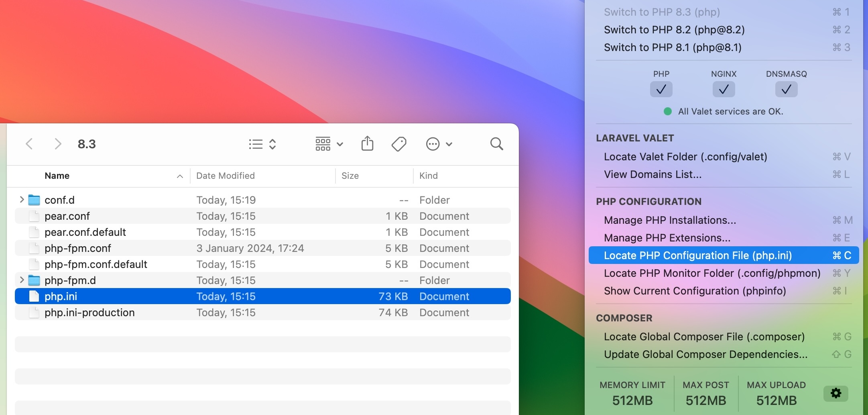
Task: Toggle Name column sort direction arrow
Action: click(180, 176)
